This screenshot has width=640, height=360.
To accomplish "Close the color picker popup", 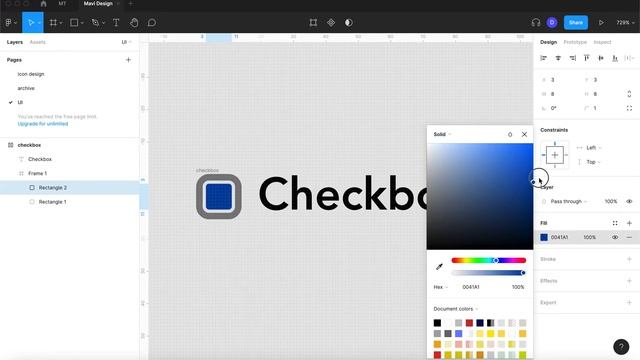I will pyautogui.click(x=524, y=134).
